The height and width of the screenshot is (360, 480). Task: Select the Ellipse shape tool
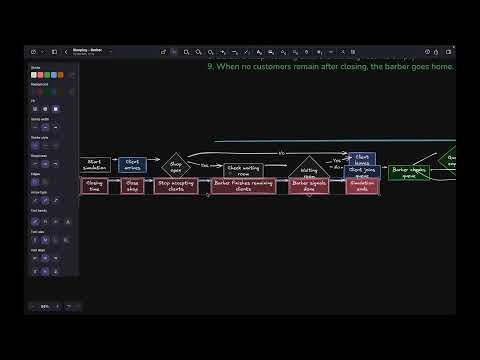tap(210, 52)
